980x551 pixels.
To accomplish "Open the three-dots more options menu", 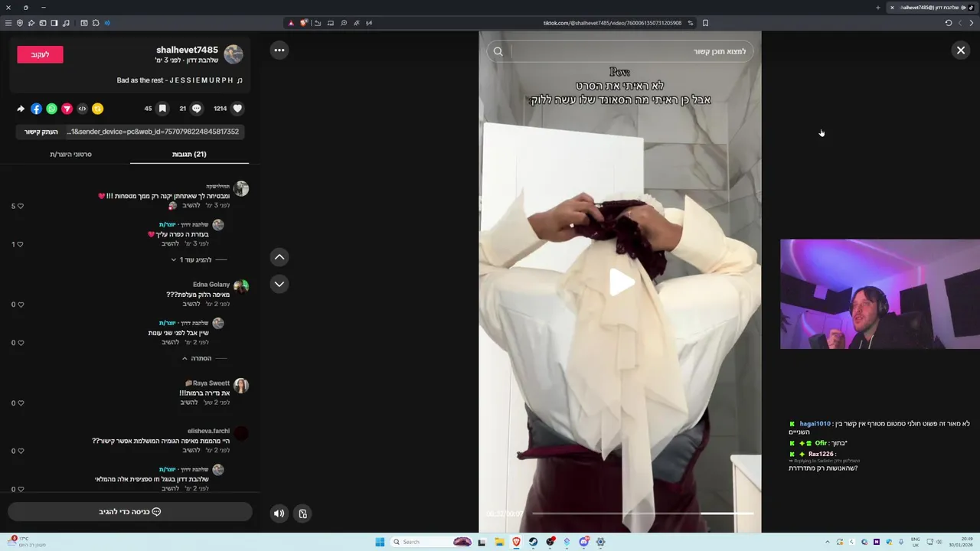I will click(279, 51).
